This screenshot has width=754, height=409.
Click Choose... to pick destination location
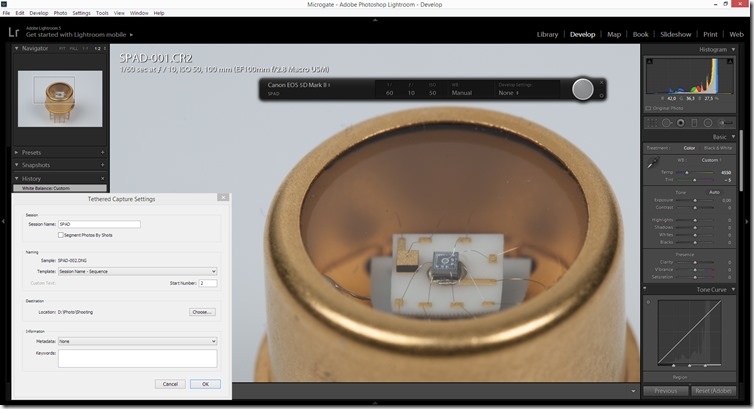(x=202, y=312)
